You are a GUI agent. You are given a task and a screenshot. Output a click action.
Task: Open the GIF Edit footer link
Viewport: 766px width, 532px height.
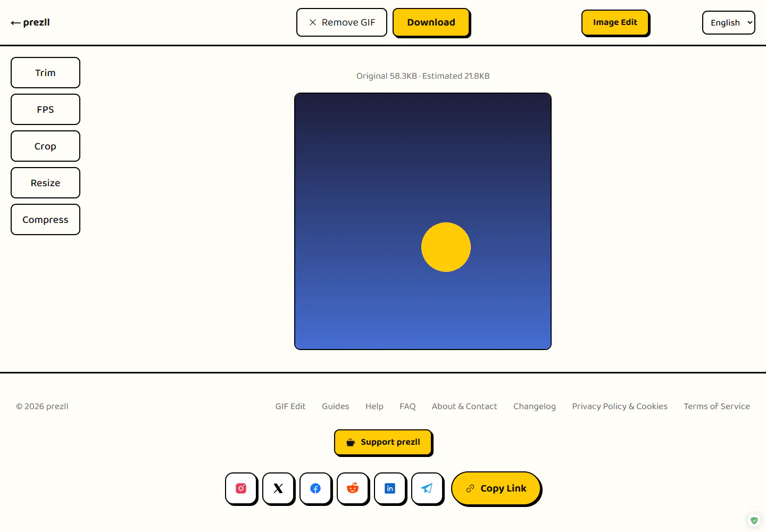290,406
